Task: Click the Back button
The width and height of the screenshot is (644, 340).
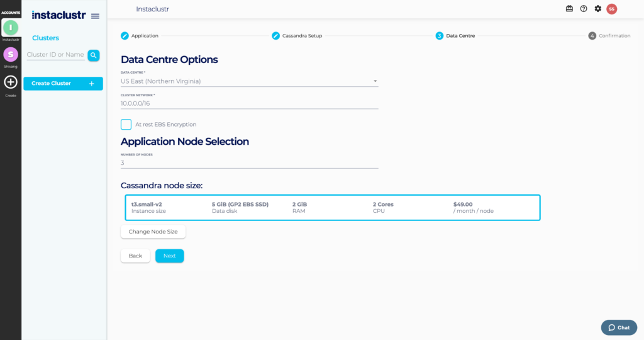Action: click(x=135, y=256)
